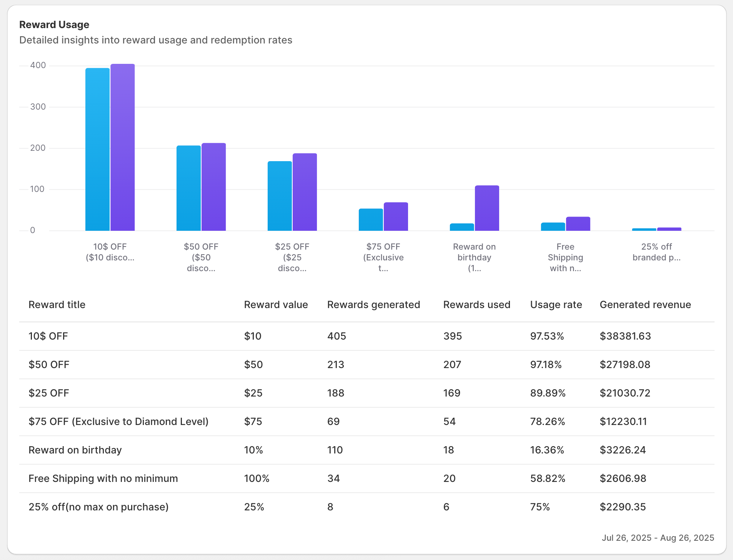Click the '$12230.11' revenue cell
This screenshot has height=560, width=733.
[x=623, y=422]
